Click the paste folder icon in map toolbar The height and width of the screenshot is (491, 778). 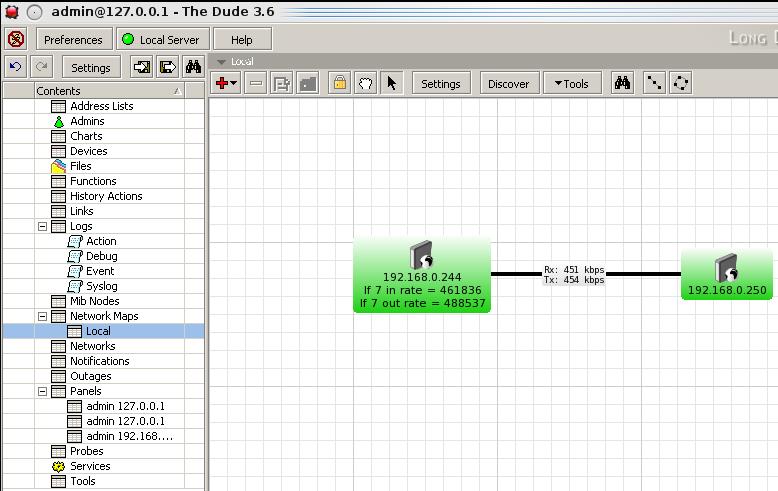[x=308, y=83]
